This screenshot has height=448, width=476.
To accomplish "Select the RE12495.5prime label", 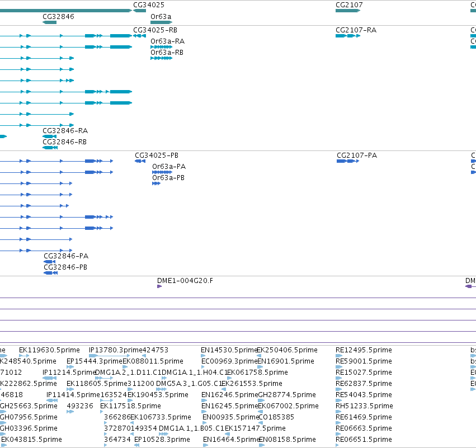I will 364,350.
